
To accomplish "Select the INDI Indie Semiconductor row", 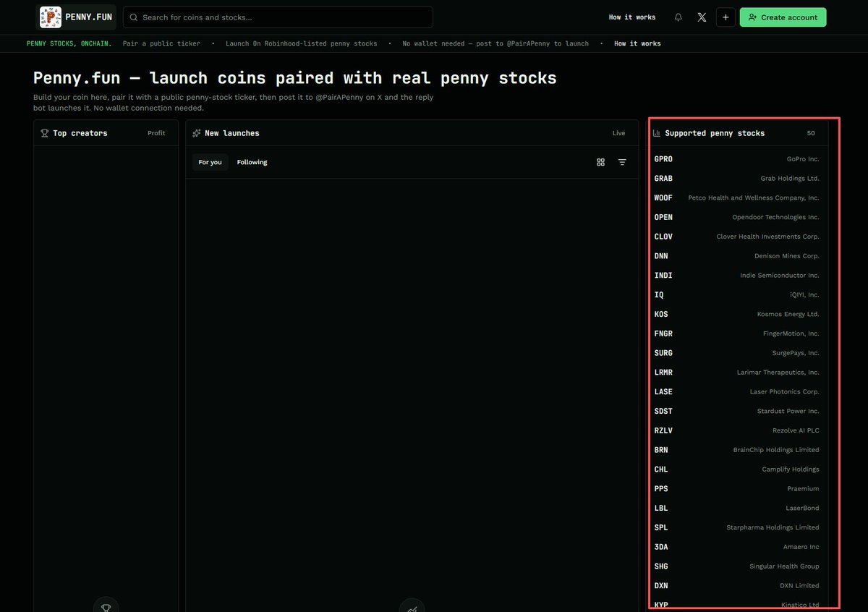I will (736, 276).
